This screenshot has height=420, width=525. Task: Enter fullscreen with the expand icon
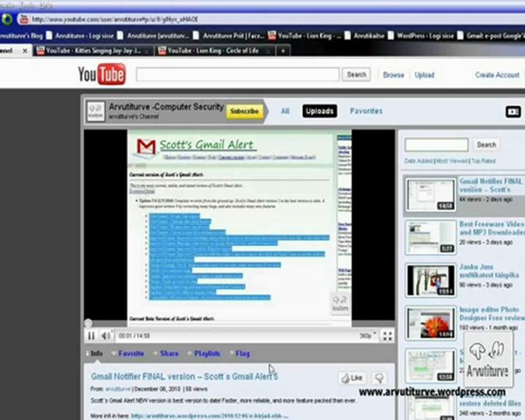point(387,336)
